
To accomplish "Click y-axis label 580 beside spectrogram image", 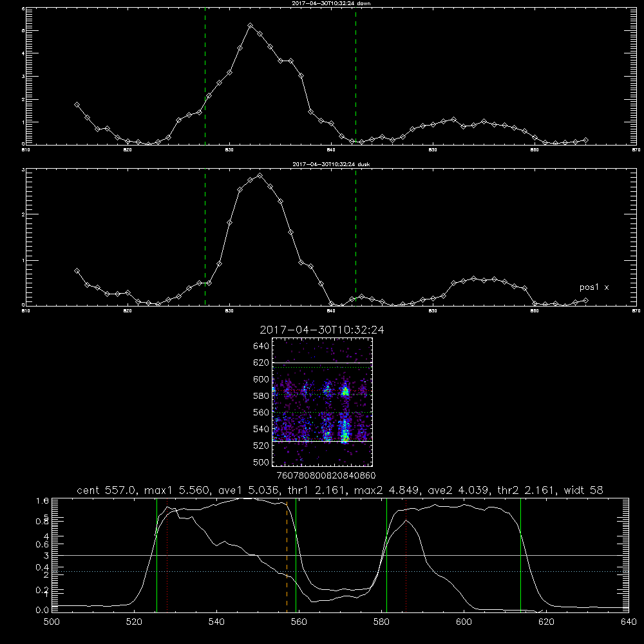I will click(261, 395).
